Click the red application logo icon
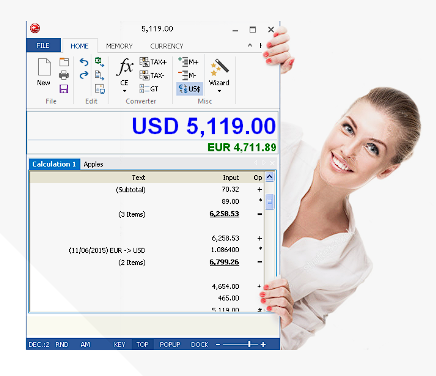Screen dimensions: 436x376 tap(35, 29)
